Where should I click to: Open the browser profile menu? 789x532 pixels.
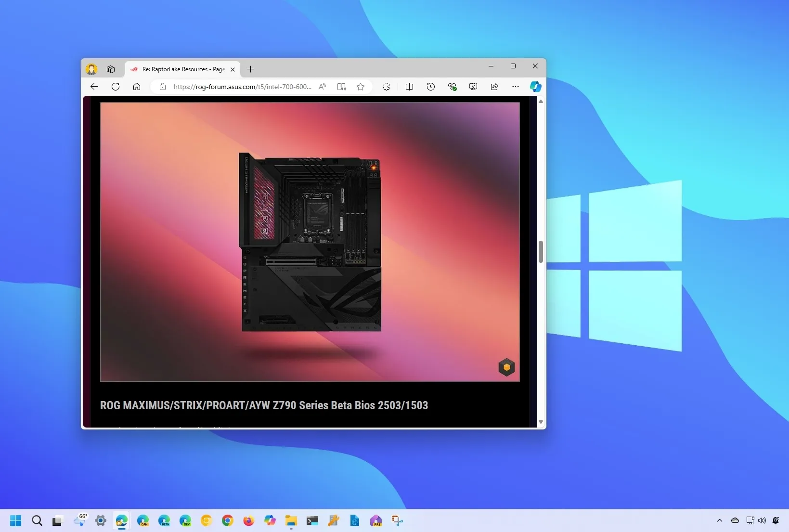pyautogui.click(x=91, y=69)
